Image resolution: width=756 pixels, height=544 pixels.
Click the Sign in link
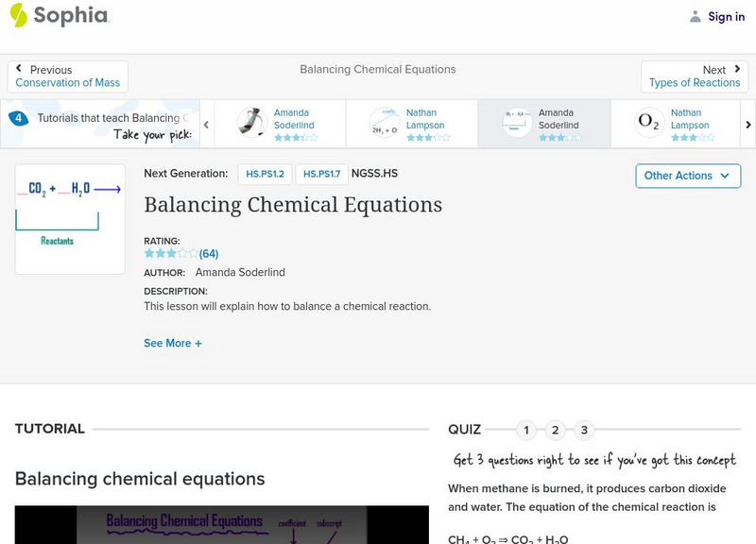pyautogui.click(x=726, y=16)
